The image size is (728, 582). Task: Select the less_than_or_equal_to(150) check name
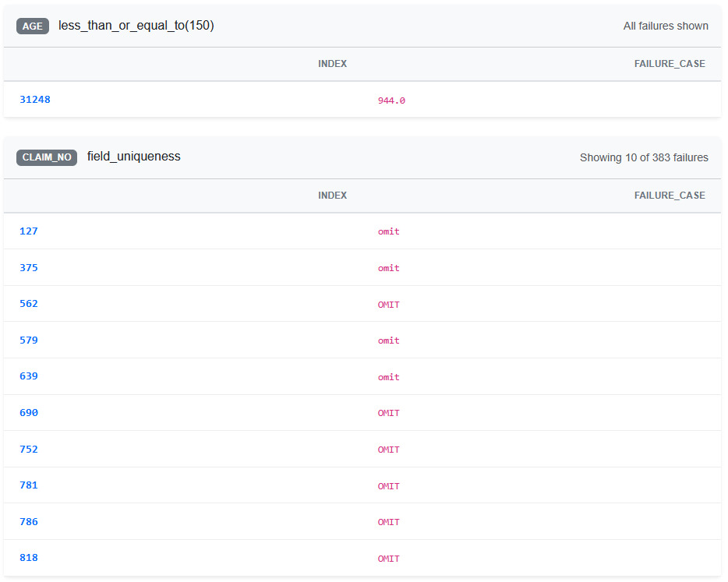pos(136,26)
